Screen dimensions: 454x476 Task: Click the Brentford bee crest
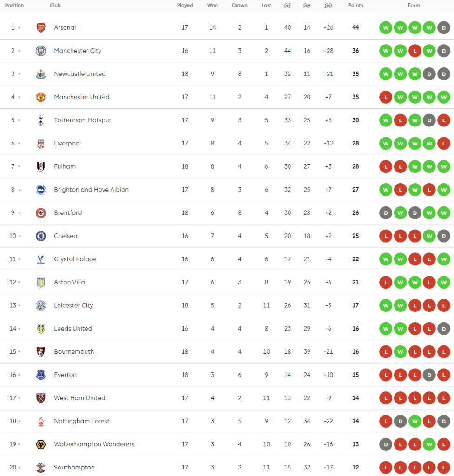click(x=41, y=213)
